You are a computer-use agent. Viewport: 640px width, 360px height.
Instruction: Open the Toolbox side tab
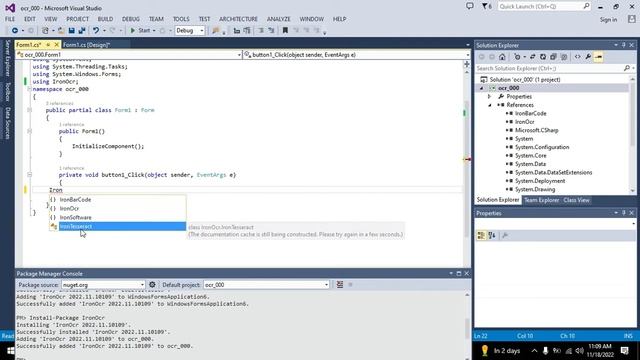coord(7,91)
